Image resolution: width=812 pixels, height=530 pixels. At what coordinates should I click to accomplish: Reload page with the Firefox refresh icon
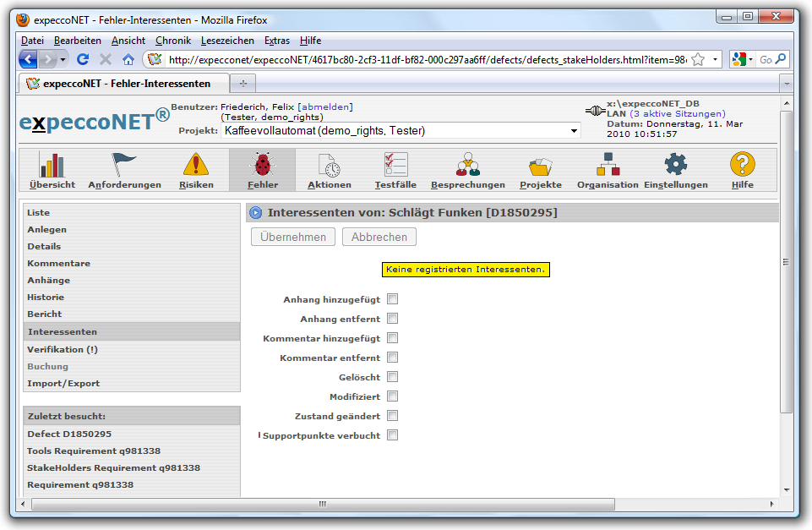[x=83, y=59]
